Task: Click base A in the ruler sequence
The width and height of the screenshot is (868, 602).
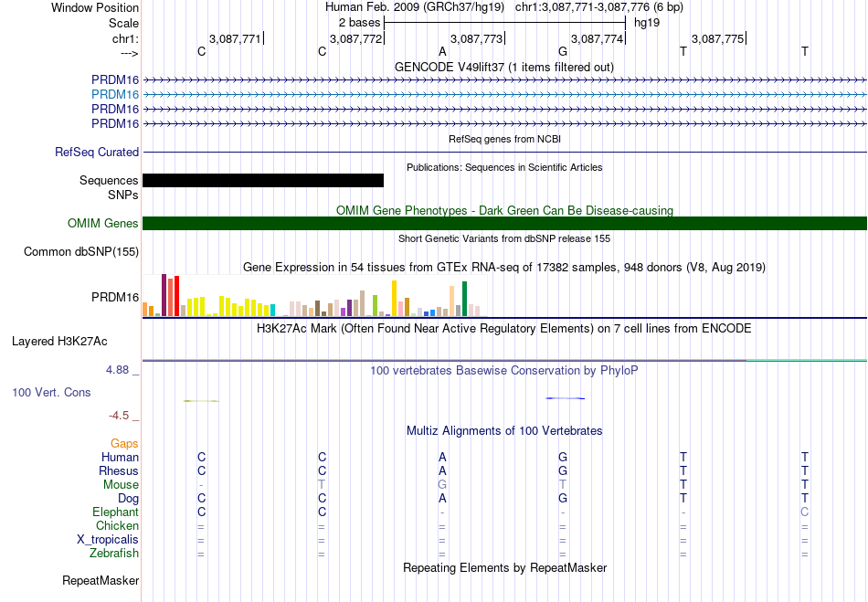Action: [442, 51]
